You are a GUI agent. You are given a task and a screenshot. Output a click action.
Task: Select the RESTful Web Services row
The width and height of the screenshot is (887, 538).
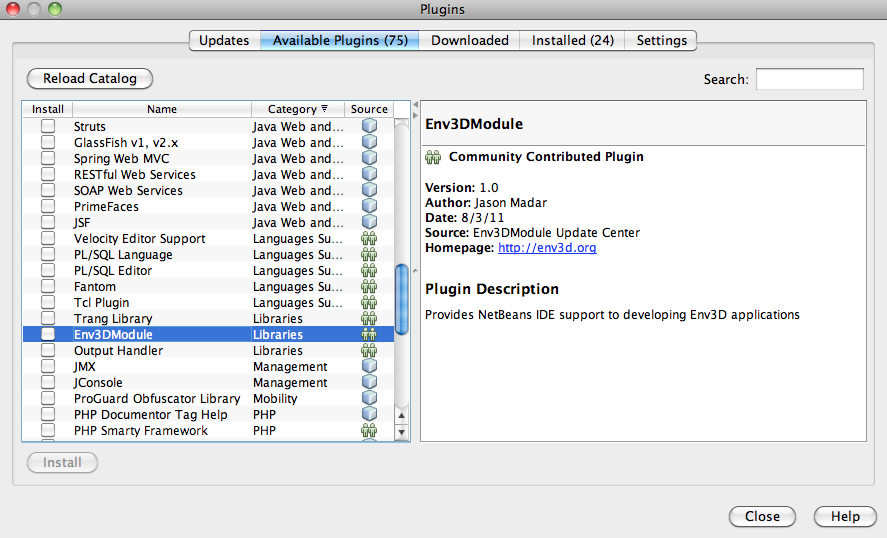click(x=208, y=174)
